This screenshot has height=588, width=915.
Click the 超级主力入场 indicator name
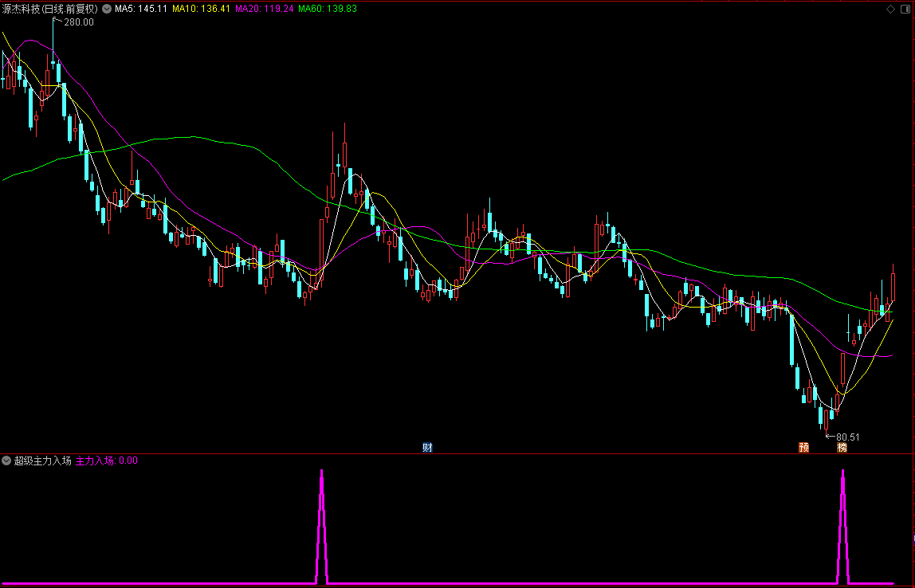(x=42, y=461)
